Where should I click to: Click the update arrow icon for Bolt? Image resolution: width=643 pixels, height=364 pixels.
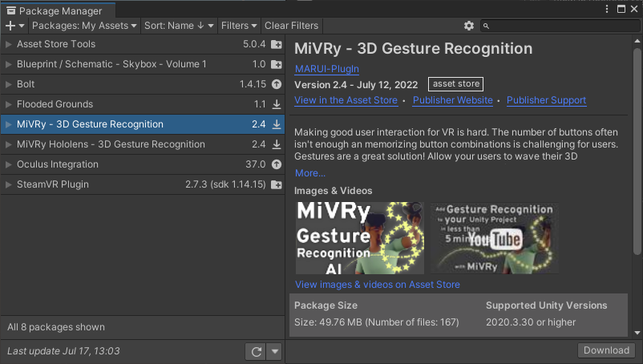coord(277,84)
